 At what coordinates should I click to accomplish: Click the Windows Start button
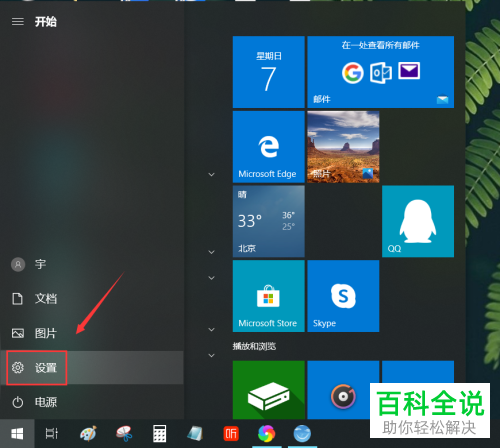coord(17,434)
